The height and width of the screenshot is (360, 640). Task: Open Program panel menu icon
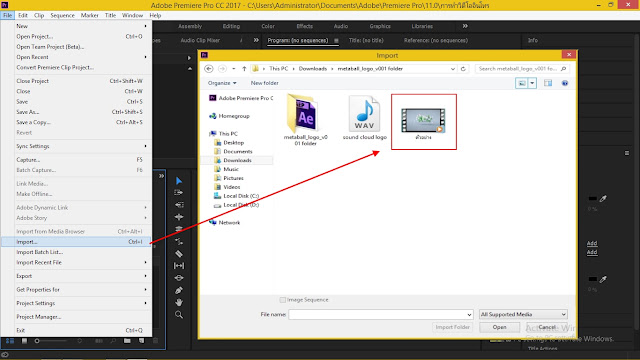coord(336,40)
